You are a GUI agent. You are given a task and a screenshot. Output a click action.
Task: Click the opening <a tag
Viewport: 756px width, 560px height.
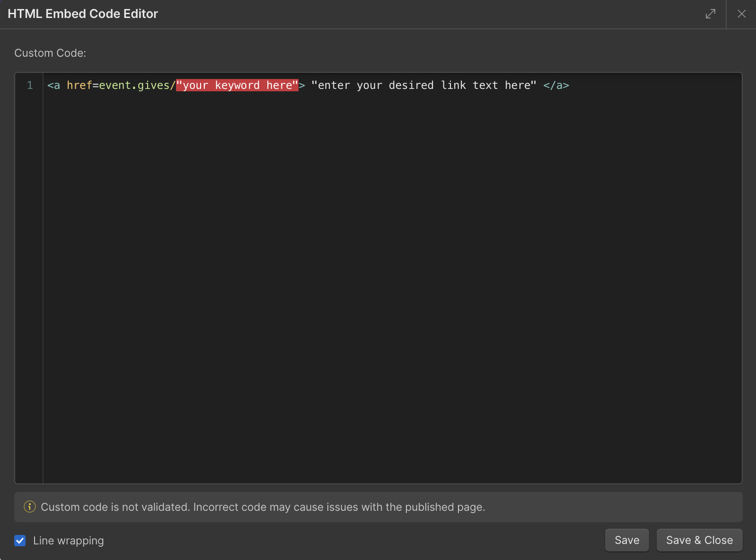click(53, 85)
